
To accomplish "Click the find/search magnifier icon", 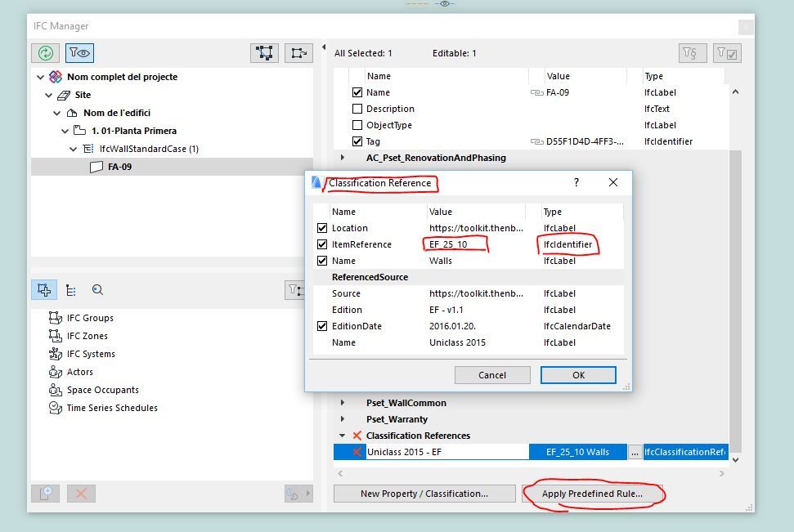I will [98, 289].
